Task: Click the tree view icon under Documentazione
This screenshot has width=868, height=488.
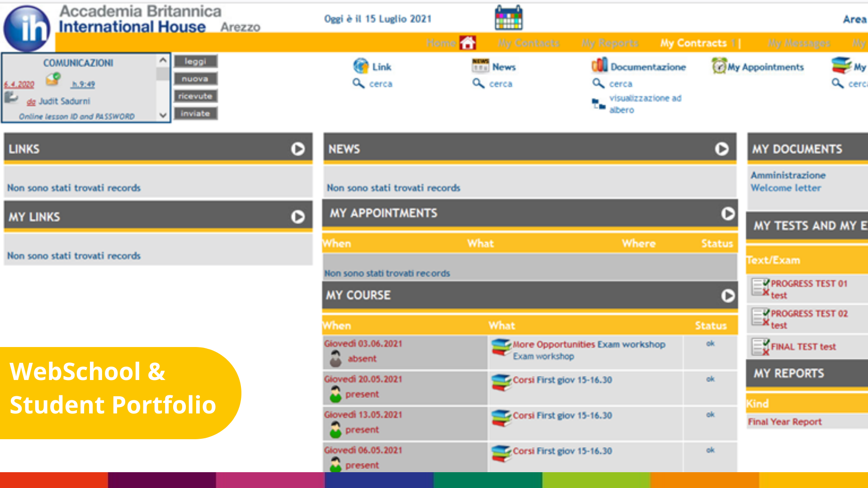Action: 599,104
